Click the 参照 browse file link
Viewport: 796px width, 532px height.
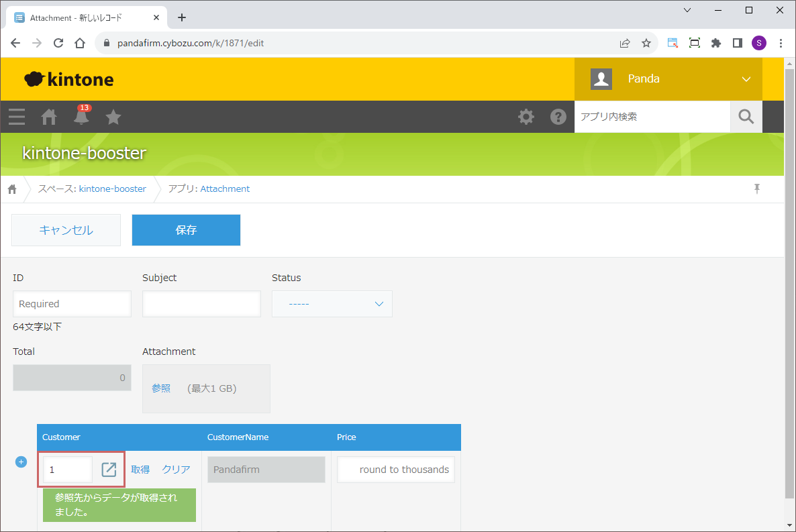(161, 388)
